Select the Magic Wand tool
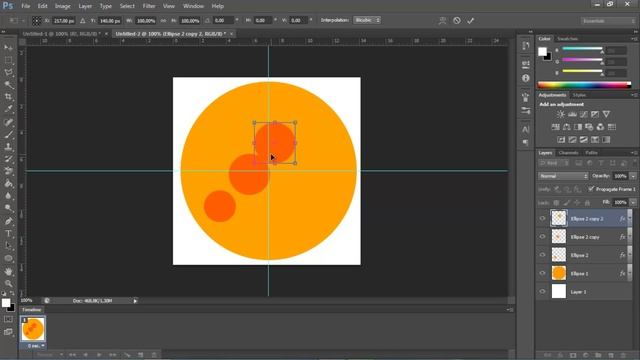This screenshot has width=640, height=360. coord(8,85)
